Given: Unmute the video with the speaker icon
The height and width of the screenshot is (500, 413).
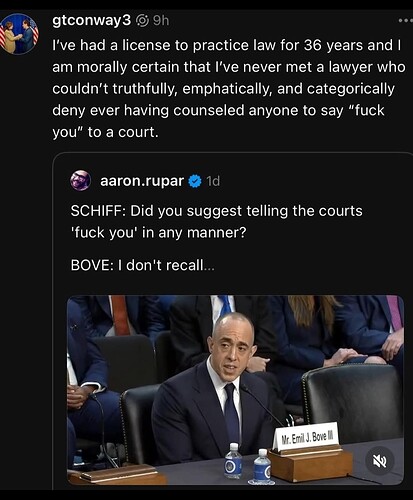Looking at the screenshot, I should pyautogui.click(x=380, y=461).
